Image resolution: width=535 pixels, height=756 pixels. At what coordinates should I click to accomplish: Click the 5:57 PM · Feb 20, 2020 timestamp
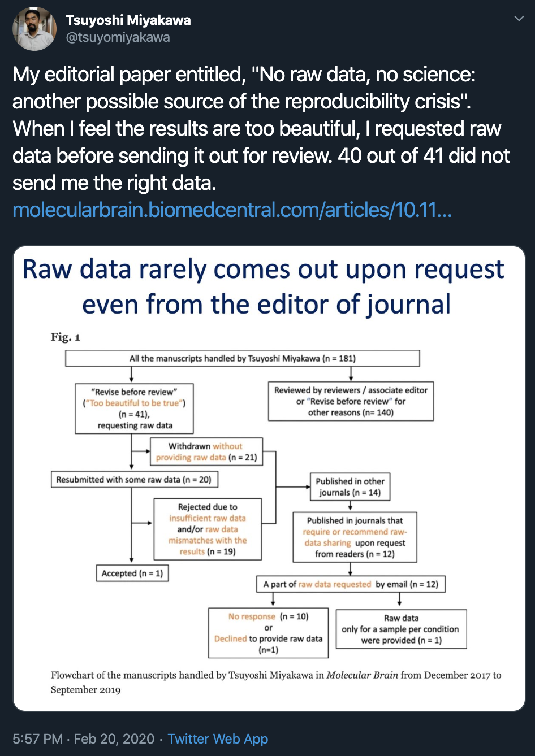[83, 739]
